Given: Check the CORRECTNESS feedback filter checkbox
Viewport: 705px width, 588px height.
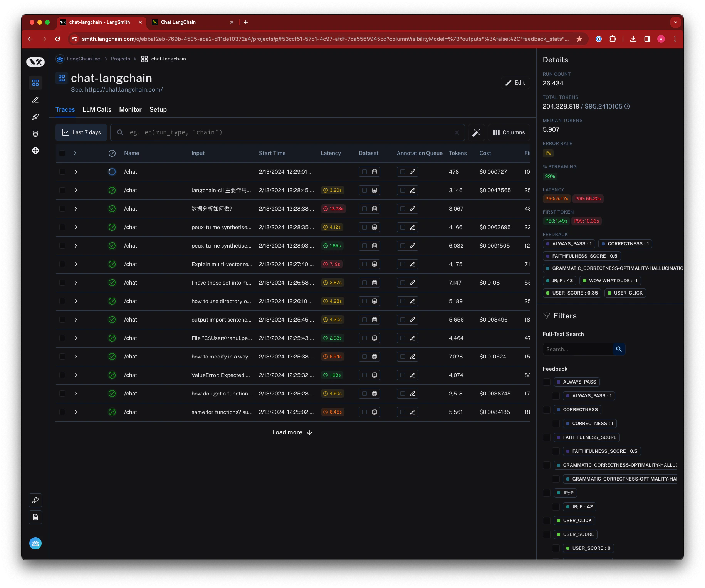Looking at the screenshot, I should pos(547,410).
